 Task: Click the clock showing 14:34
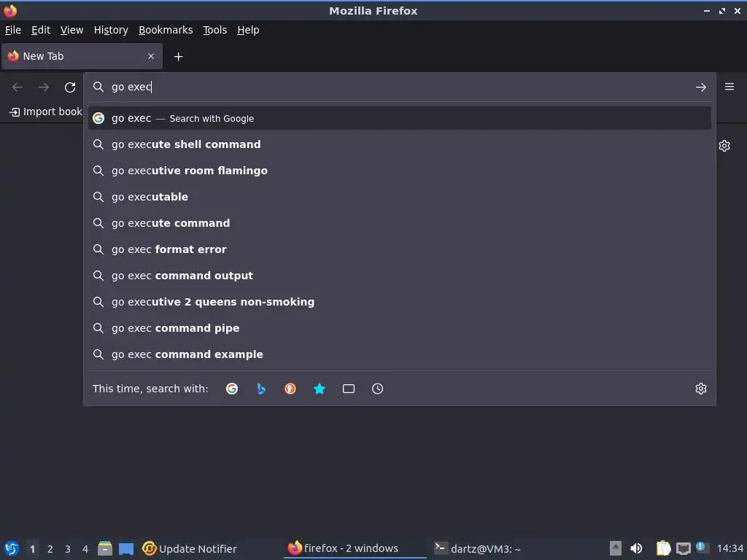tap(729, 548)
